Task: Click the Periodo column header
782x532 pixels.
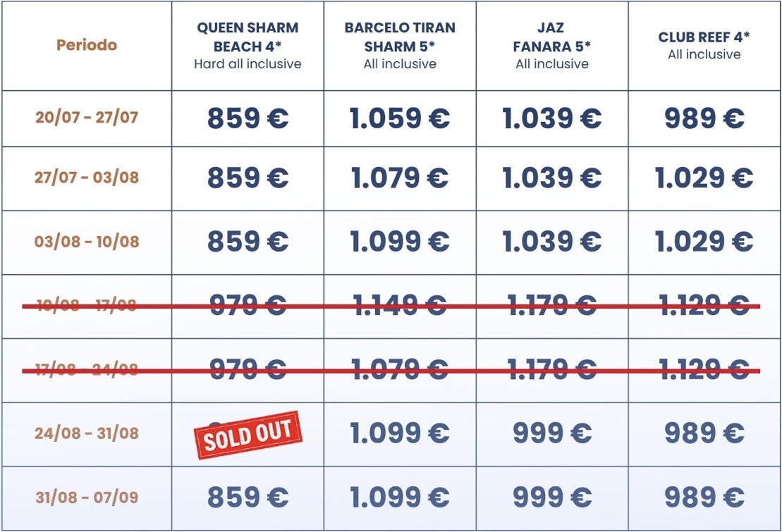Action: click(x=87, y=45)
